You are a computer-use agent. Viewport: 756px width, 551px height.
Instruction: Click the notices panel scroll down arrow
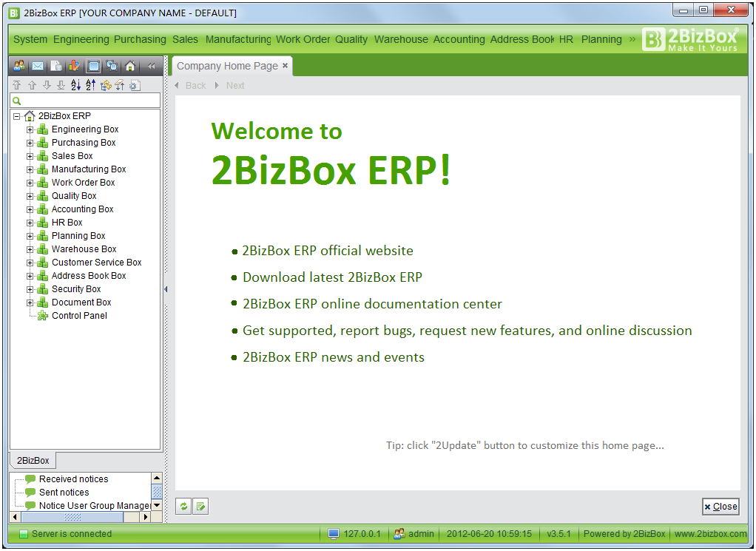pyautogui.click(x=157, y=506)
